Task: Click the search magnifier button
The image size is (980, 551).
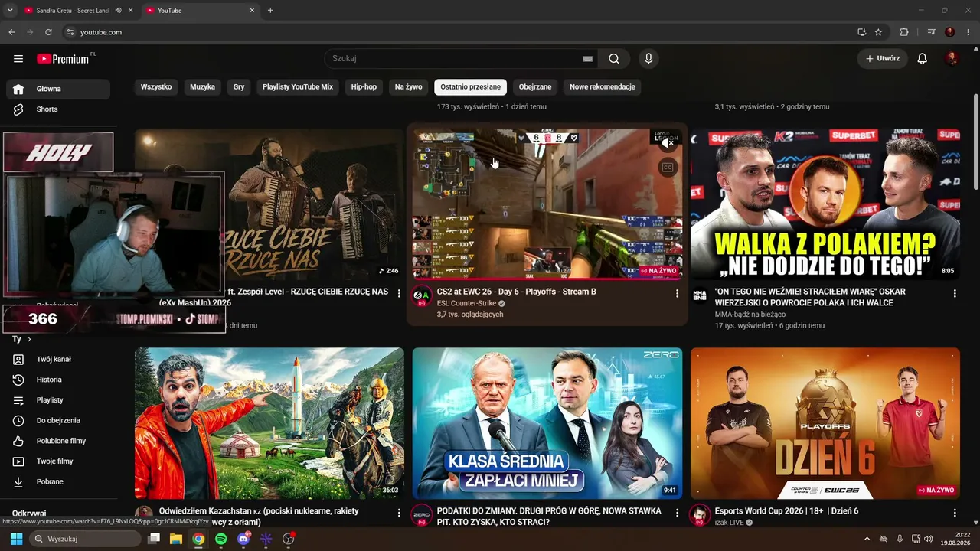Action: [614, 59]
